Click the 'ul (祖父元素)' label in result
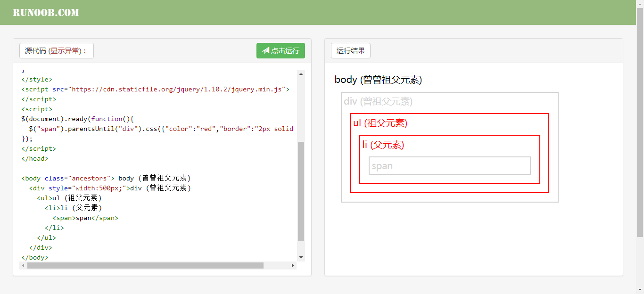Screen dimensions: 644x294 point(380,123)
